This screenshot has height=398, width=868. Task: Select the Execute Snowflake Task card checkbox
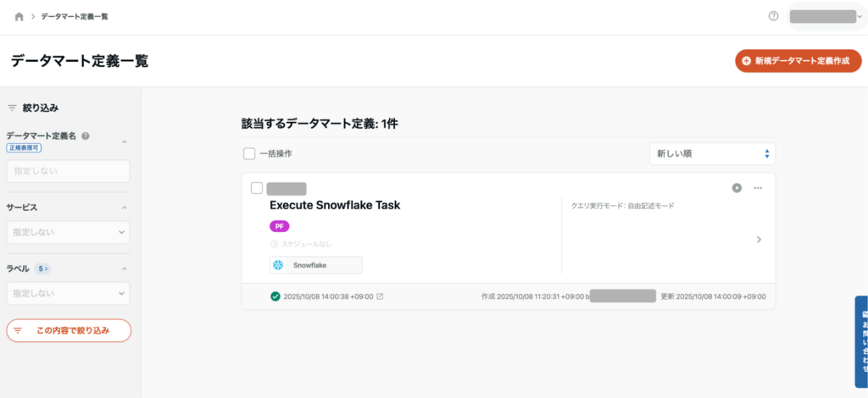tap(257, 188)
